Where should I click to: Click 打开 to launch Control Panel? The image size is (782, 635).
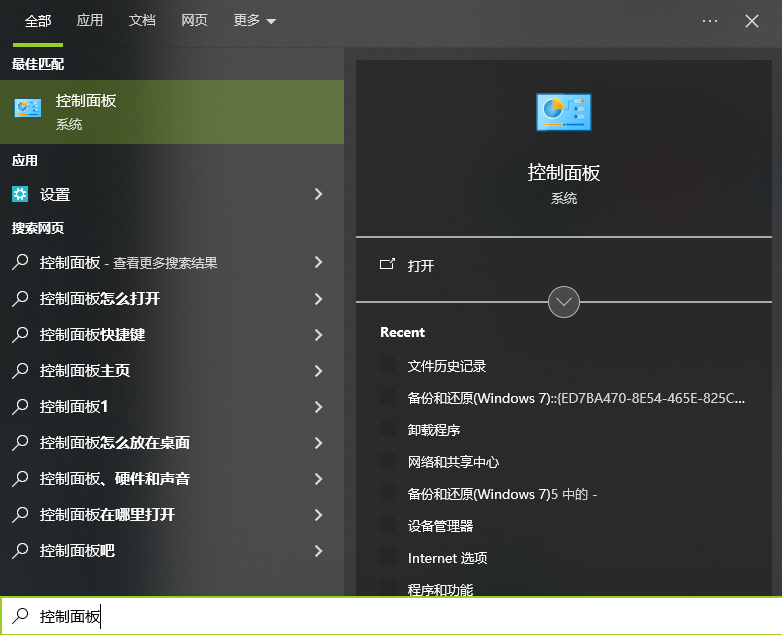click(x=420, y=265)
